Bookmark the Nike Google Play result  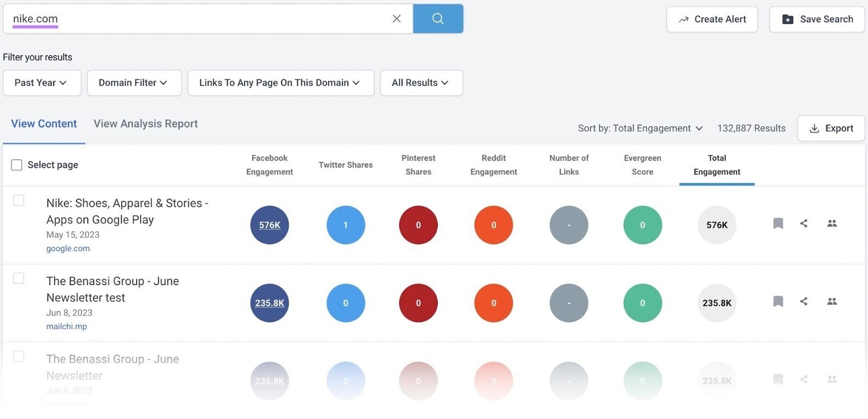click(778, 223)
